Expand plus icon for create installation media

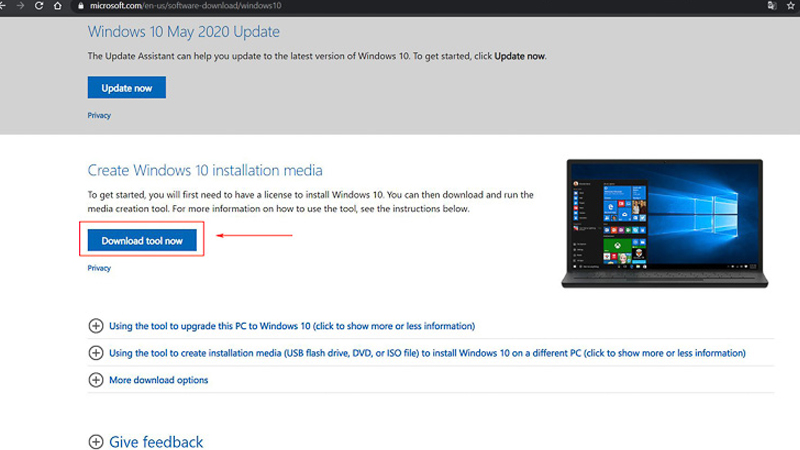point(96,353)
